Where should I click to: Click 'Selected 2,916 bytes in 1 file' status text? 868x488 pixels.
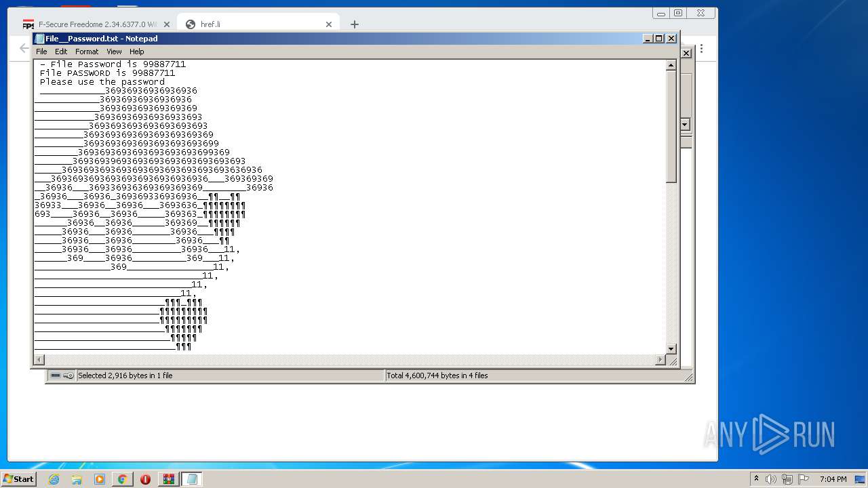[x=125, y=375]
